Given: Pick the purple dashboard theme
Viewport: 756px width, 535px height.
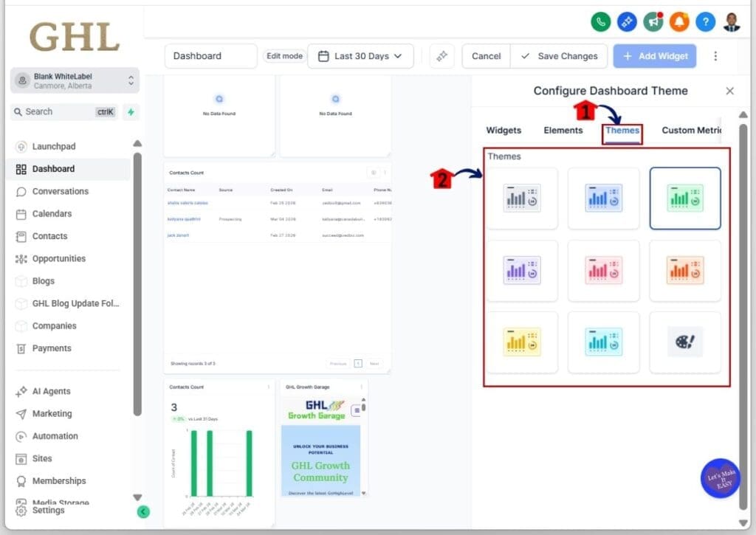Looking at the screenshot, I should pyautogui.click(x=522, y=270).
